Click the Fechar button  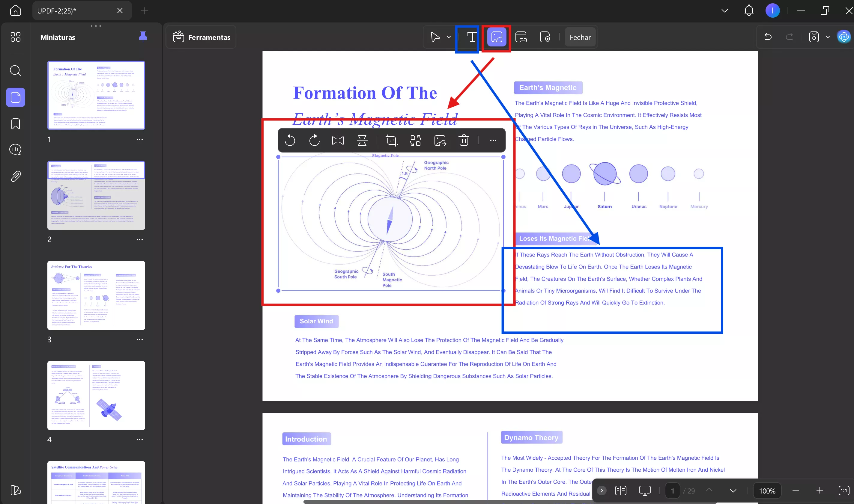pos(580,37)
